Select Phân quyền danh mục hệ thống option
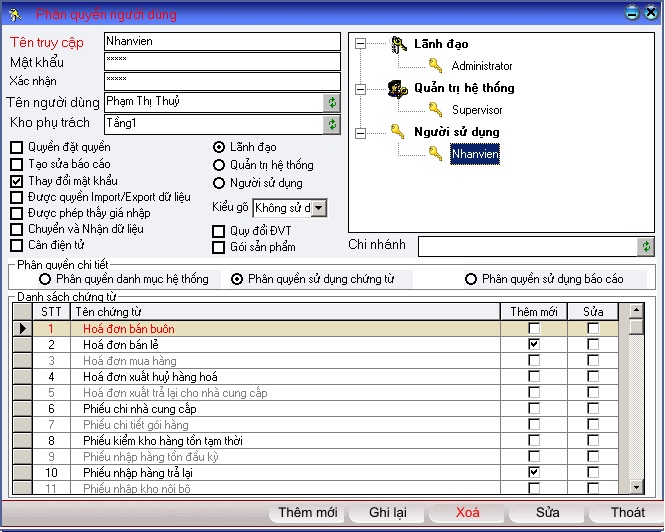 [45, 279]
